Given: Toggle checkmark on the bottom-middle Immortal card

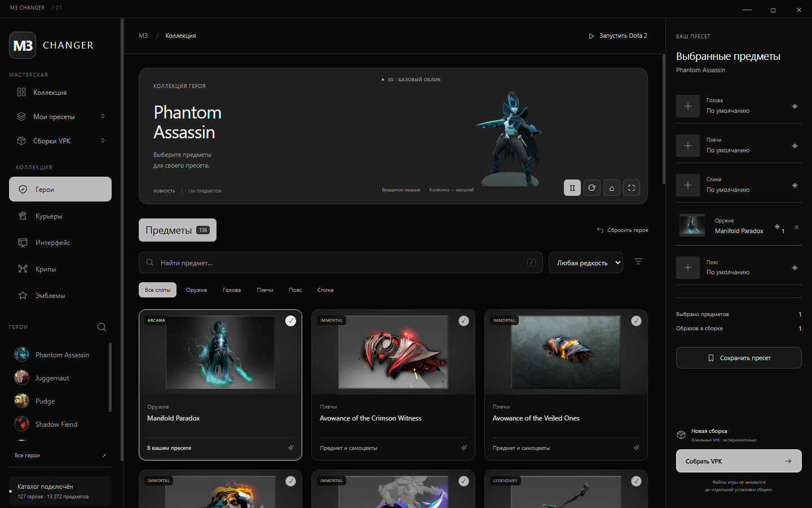Looking at the screenshot, I should pos(464,481).
